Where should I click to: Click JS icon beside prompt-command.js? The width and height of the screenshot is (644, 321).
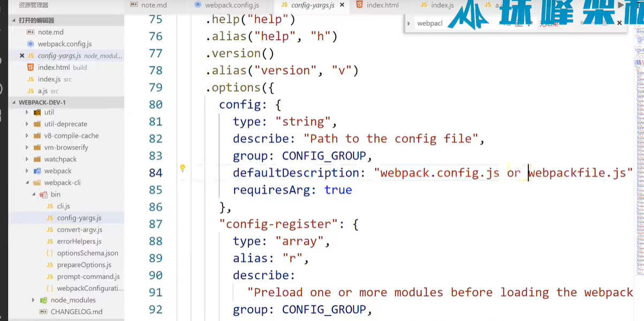point(50,277)
